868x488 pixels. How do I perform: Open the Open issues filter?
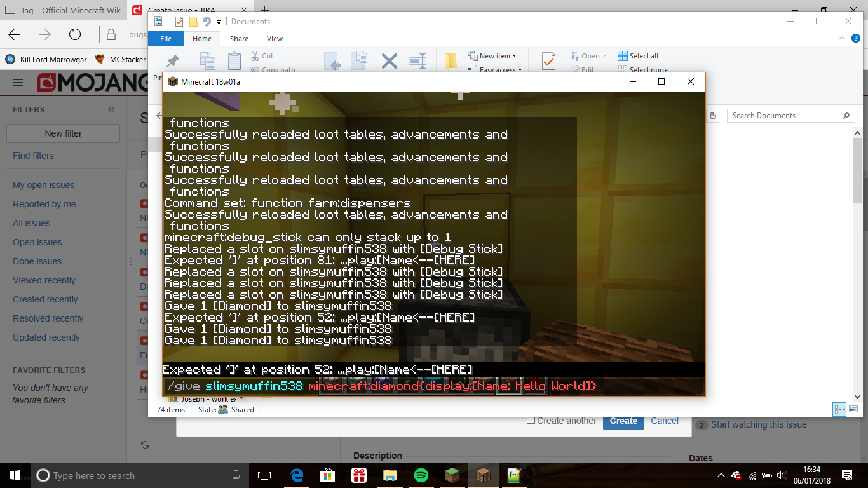[37, 242]
